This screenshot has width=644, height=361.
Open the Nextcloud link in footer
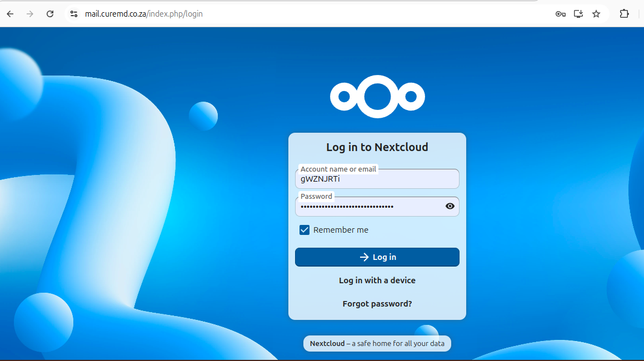[x=327, y=343]
